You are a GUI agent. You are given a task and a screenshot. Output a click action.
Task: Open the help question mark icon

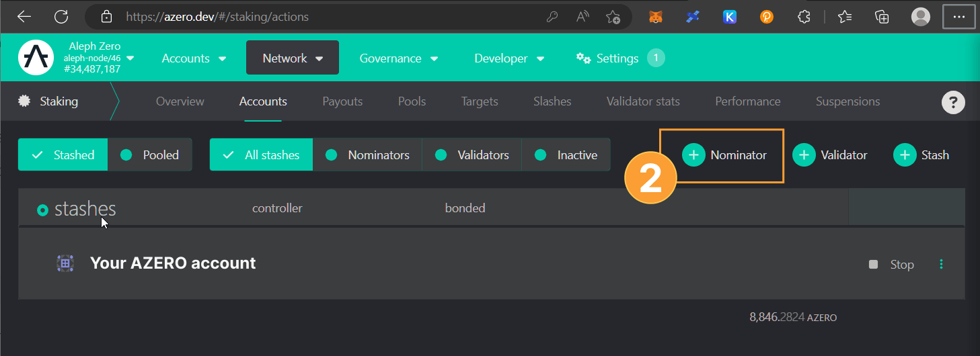point(952,103)
